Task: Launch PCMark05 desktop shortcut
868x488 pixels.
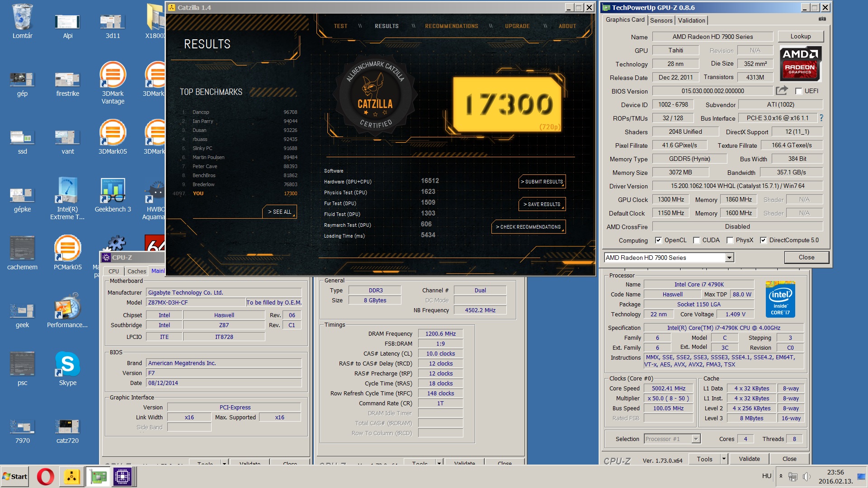Action: (x=67, y=253)
